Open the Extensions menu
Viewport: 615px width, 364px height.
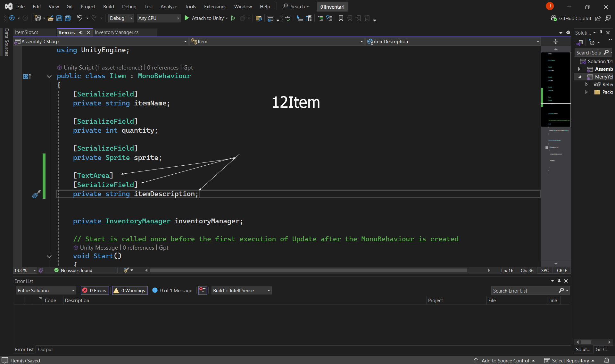pyautogui.click(x=215, y=6)
